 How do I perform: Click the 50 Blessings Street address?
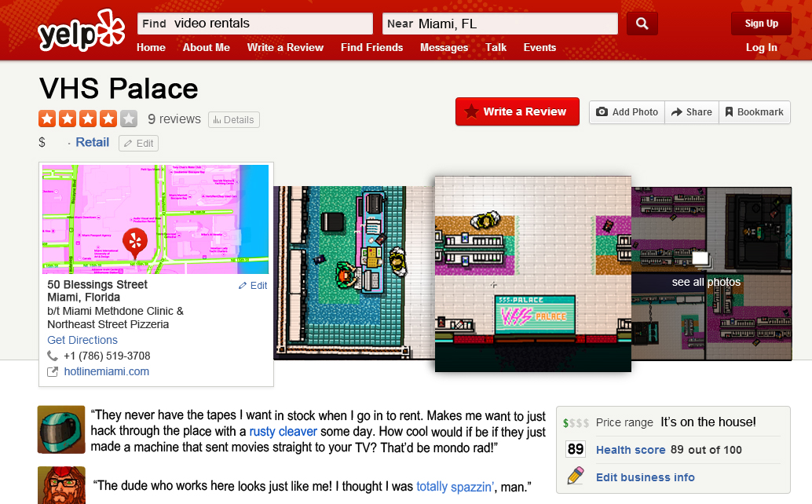tap(97, 285)
